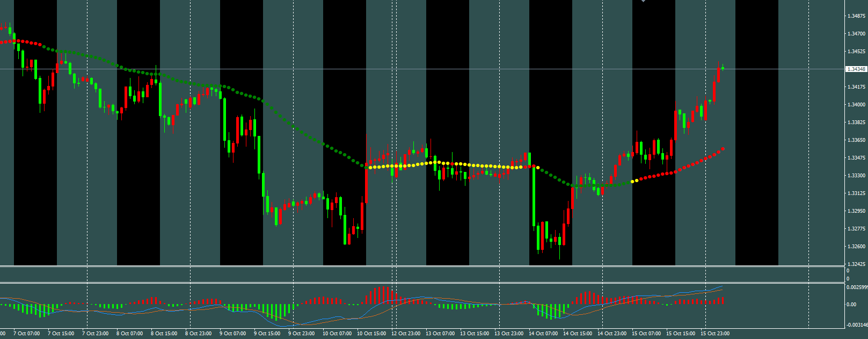Click the 7 Oct 07:00 time label
Image resolution: width=868 pixels, height=339 pixels.
click(x=27, y=334)
